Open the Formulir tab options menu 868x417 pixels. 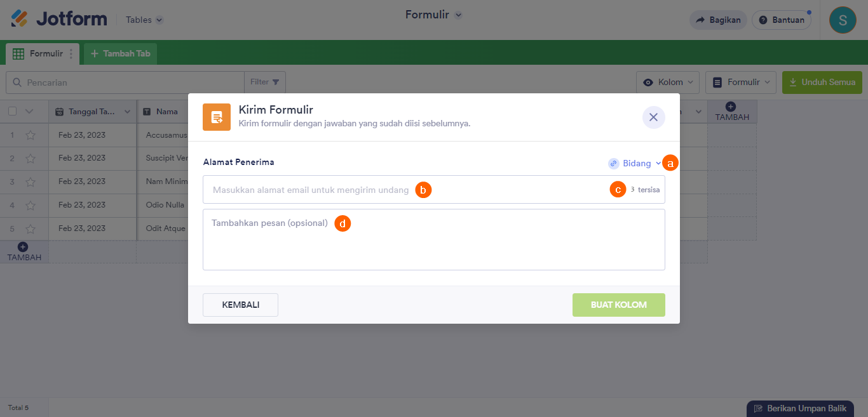(x=71, y=54)
